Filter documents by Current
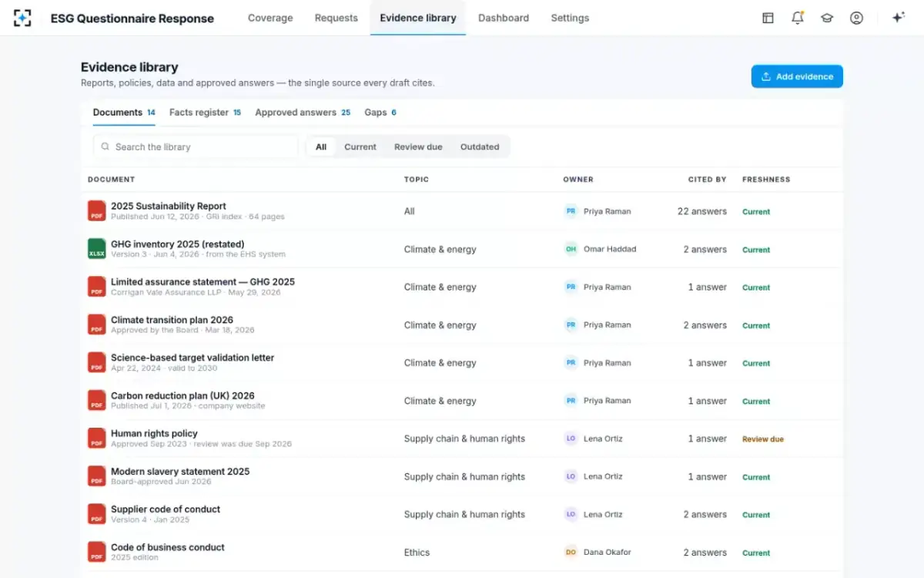This screenshot has width=924, height=578. (x=360, y=146)
